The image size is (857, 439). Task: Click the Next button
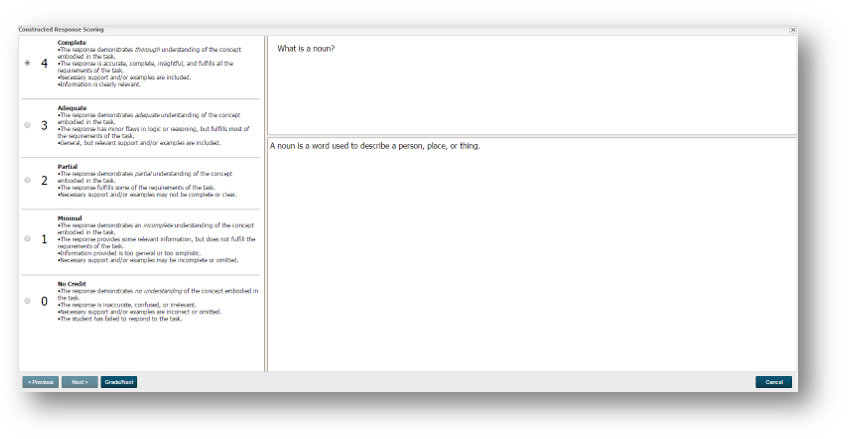tap(80, 382)
